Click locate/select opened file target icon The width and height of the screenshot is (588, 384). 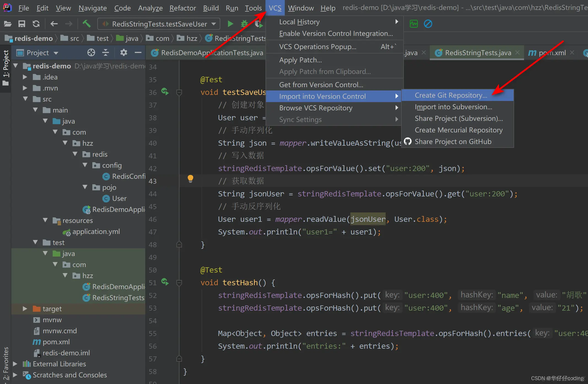[91, 52]
